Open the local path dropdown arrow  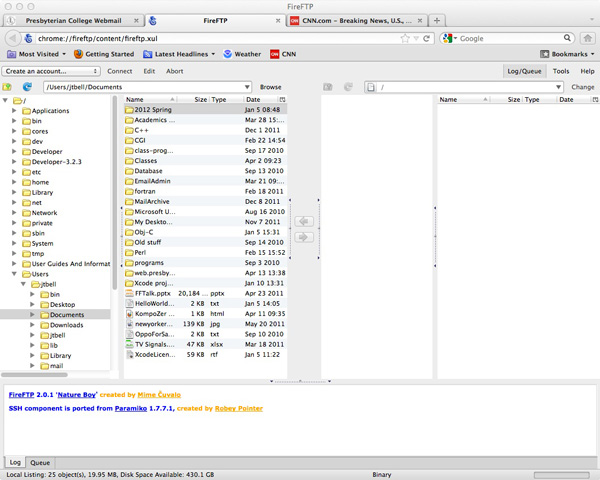pyautogui.click(x=249, y=87)
